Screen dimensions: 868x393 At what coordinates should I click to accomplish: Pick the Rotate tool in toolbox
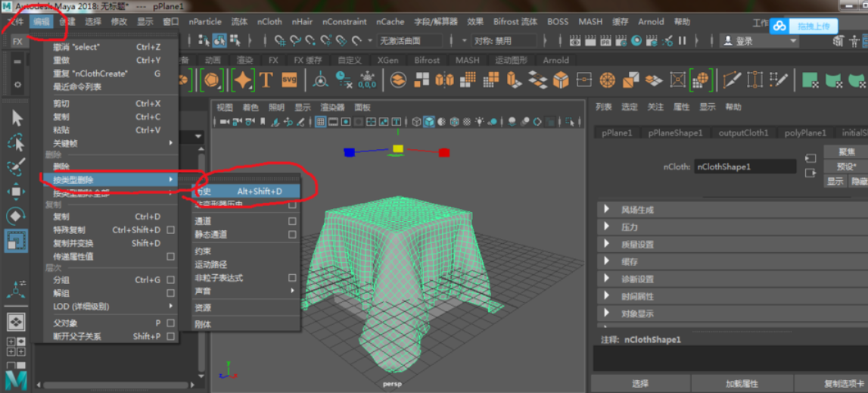click(x=15, y=216)
